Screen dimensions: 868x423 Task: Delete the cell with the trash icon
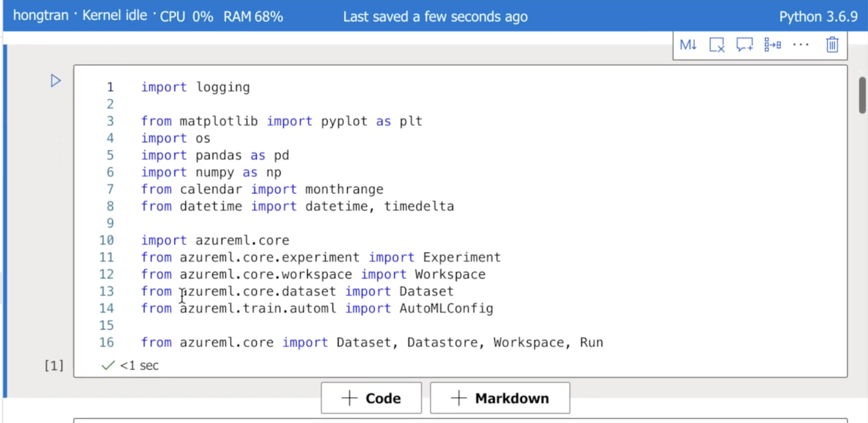[x=832, y=44]
